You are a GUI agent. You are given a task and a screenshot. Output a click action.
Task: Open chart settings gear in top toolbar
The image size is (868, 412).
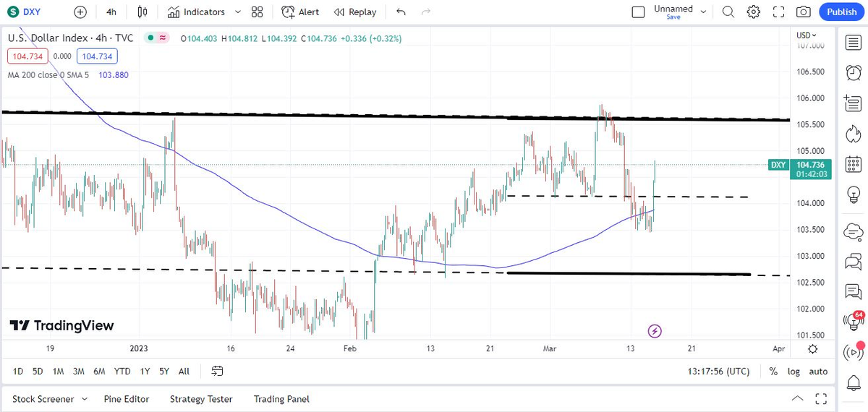[754, 12]
